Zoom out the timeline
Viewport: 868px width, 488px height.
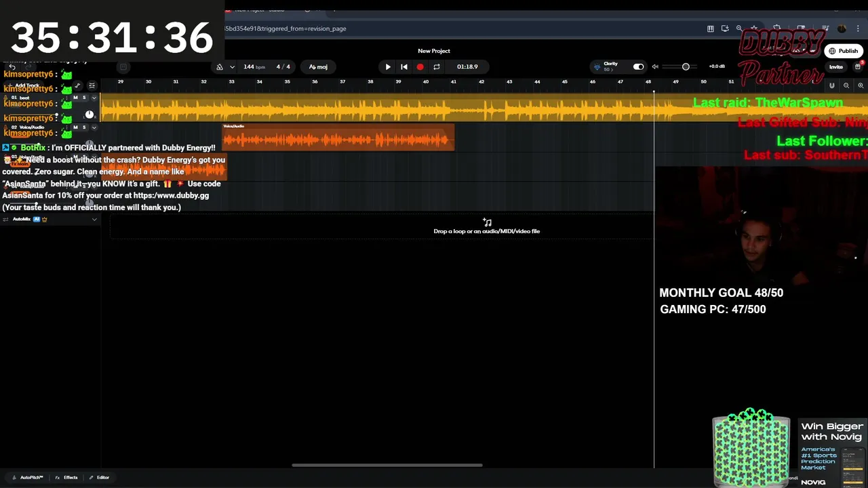(x=846, y=85)
